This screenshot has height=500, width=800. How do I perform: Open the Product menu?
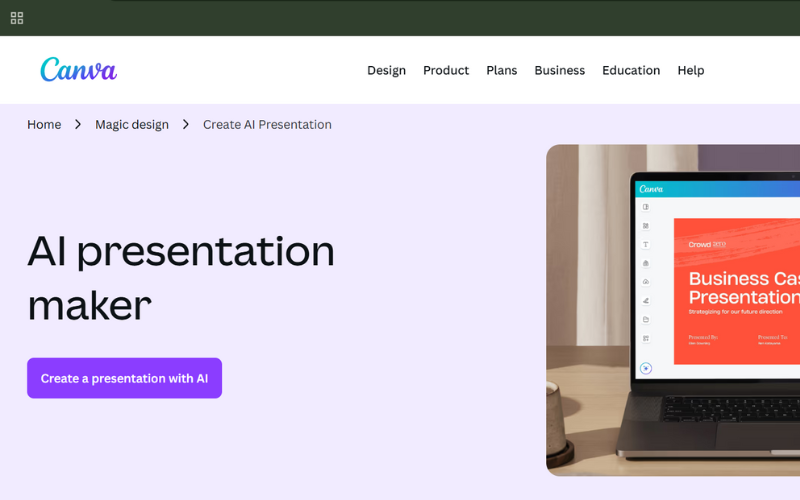pyautogui.click(x=446, y=70)
